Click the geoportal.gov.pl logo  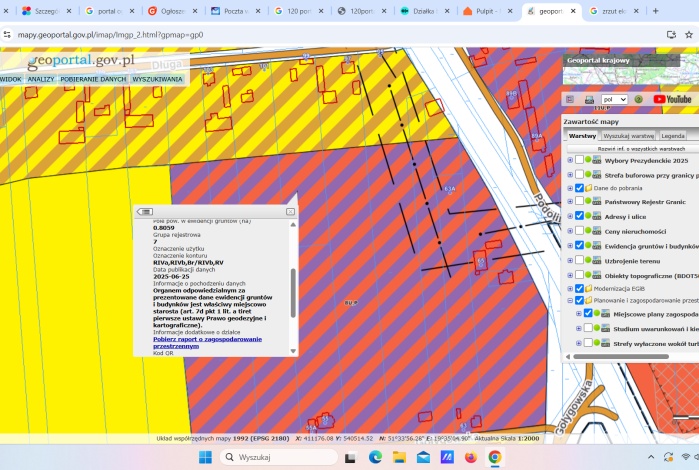click(81, 60)
